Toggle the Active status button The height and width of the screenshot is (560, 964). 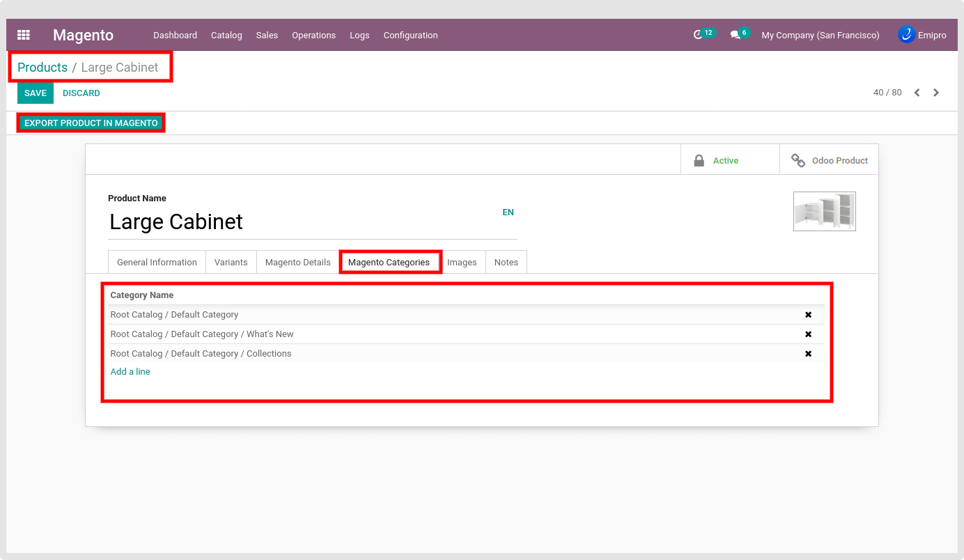(730, 160)
